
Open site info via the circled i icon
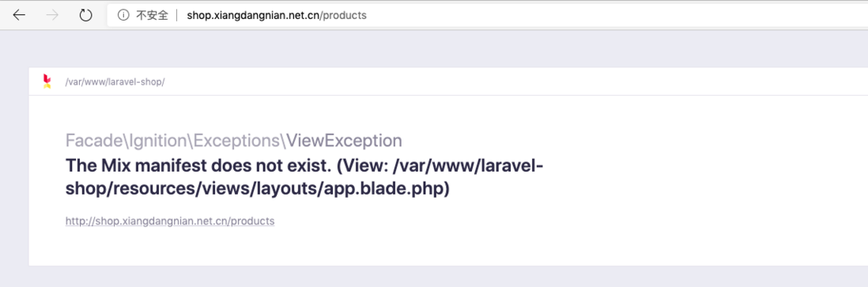(x=123, y=15)
